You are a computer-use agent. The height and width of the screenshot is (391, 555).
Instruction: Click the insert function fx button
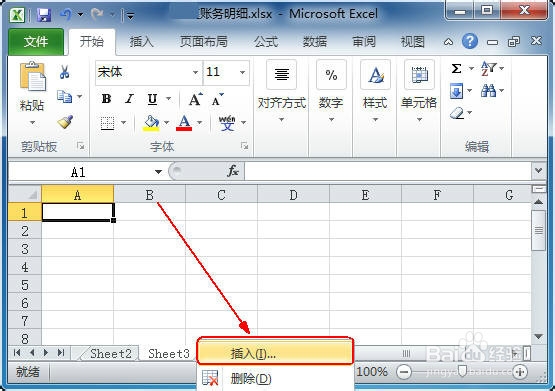coord(233,171)
